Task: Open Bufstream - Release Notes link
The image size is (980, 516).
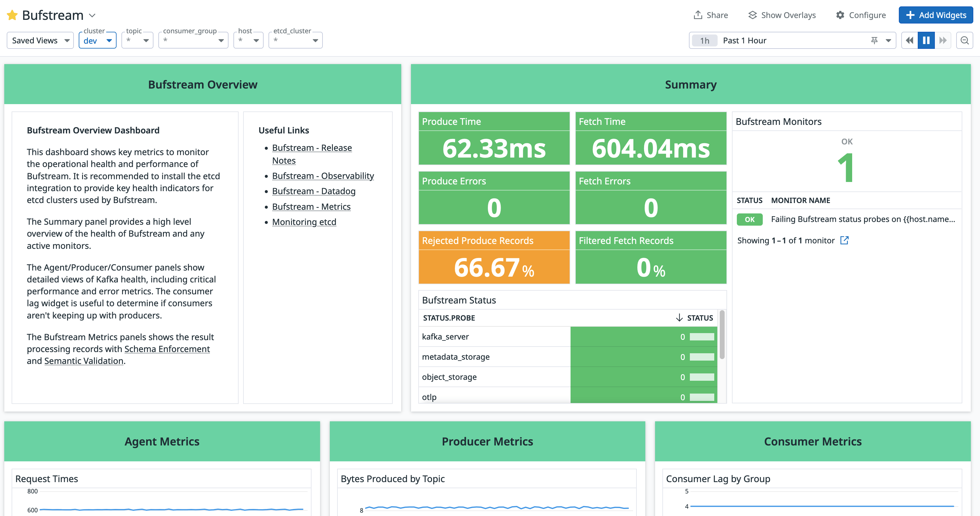Action: coord(312,154)
